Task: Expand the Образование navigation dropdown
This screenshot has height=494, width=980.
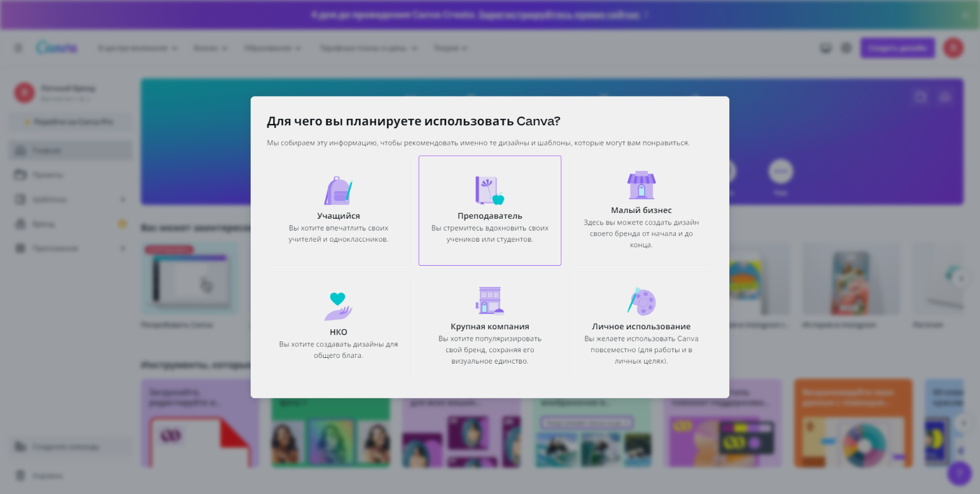Action: (x=273, y=48)
